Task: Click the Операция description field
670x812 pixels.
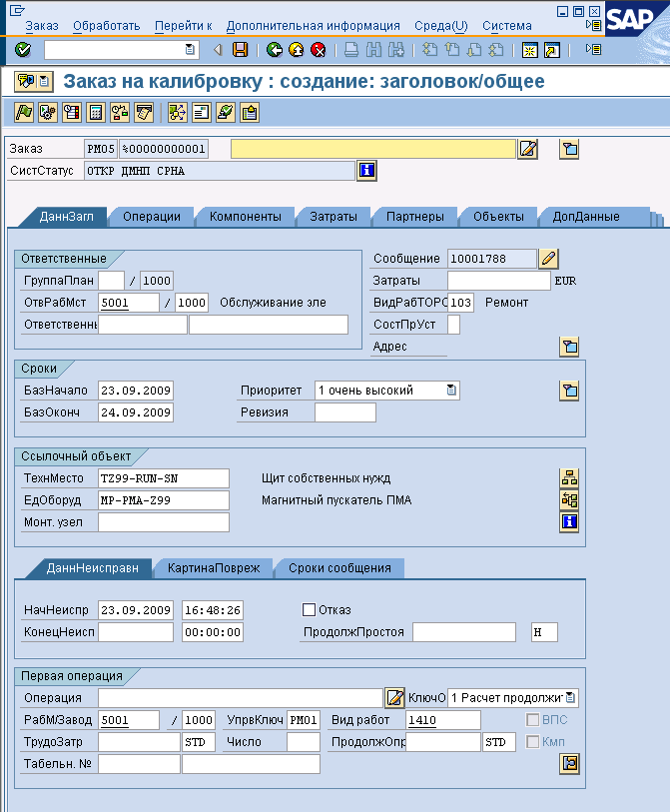Action: point(241,698)
